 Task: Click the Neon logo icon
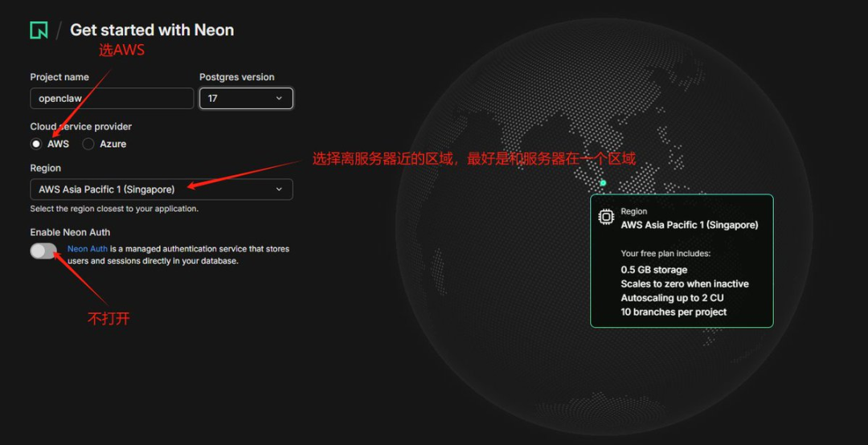click(39, 30)
